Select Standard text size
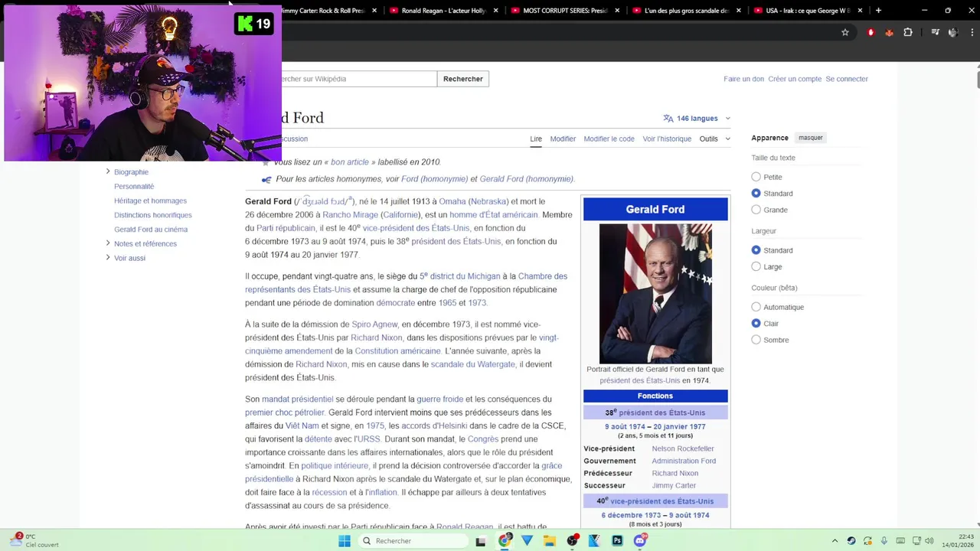Image resolution: width=980 pixels, height=551 pixels. pyautogui.click(x=756, y=194)
